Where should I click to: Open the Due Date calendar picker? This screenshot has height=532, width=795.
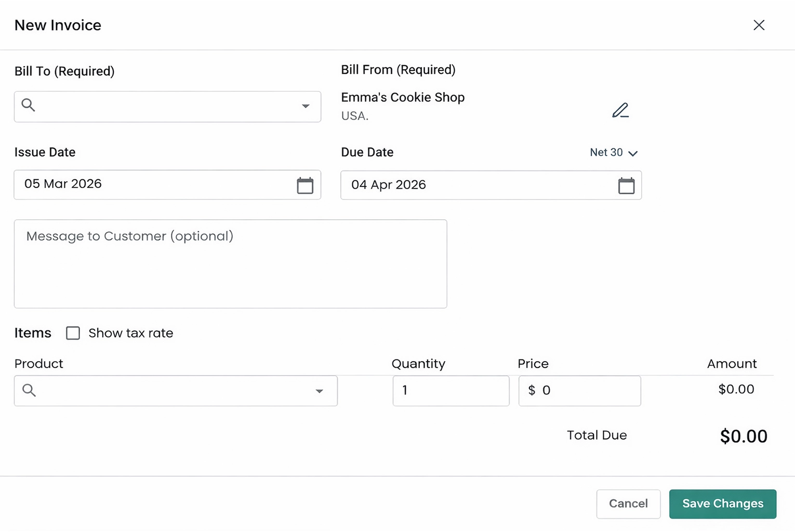coord(627,185)
